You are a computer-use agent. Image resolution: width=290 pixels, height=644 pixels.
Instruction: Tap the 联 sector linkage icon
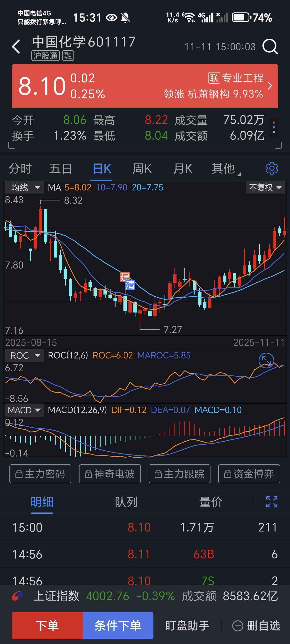[214, 78]
